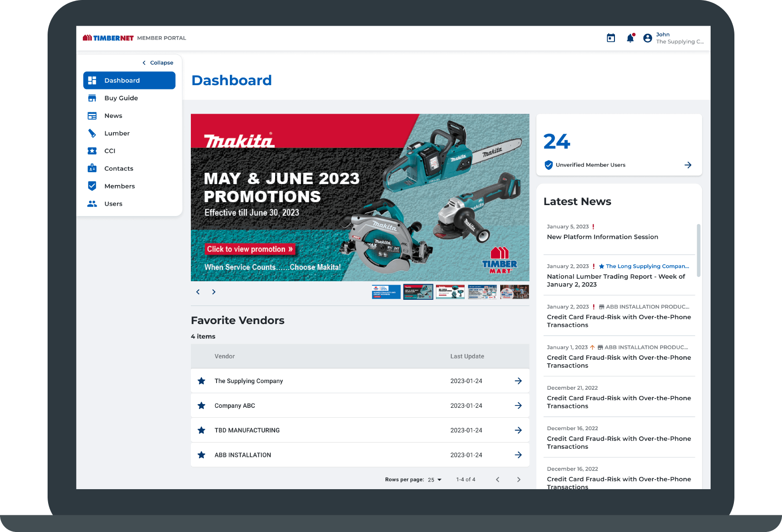Screen dimensions: 782x532
Task: Click The Long Supplying Company link
Action: pyautogui.click(x=644, y=266)
